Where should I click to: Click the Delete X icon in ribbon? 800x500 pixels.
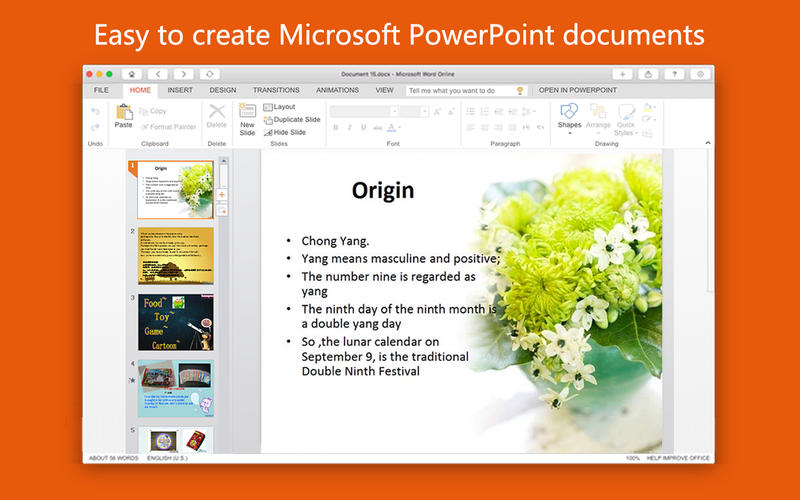(x=217, y=111)
